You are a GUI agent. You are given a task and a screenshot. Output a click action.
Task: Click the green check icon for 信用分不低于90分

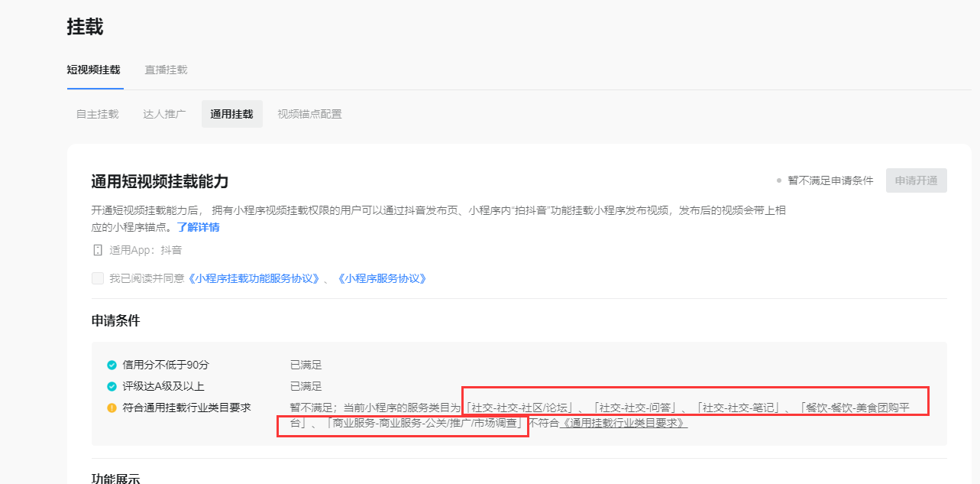coord(112,365)
